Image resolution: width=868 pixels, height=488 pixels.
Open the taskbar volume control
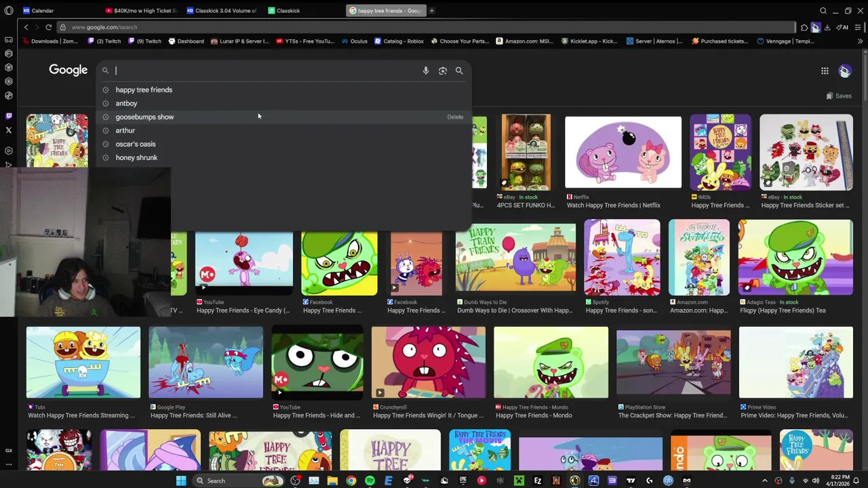[815, 481]
